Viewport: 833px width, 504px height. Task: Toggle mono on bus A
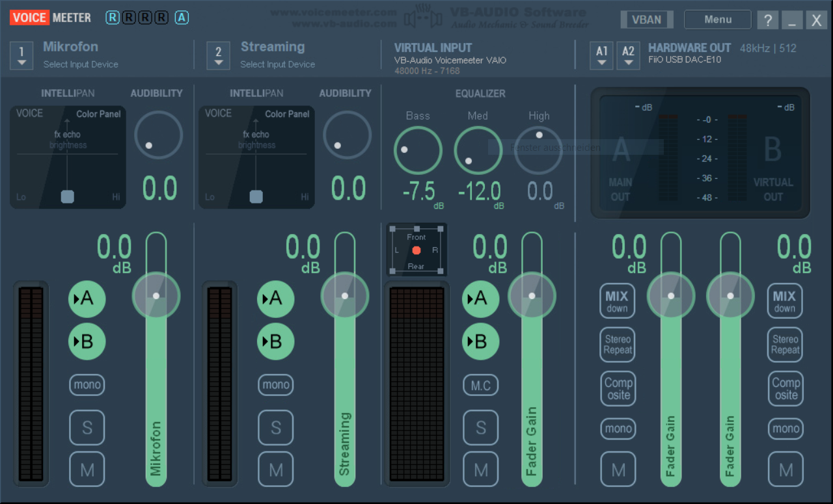(x=618, y=429)
